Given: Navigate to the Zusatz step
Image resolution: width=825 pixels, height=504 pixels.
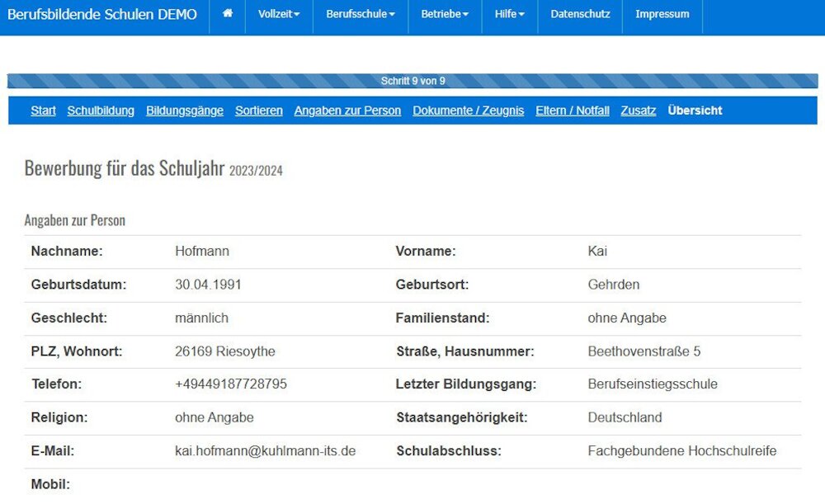Looking at the screenshot, I should click(x=639, y=111).
